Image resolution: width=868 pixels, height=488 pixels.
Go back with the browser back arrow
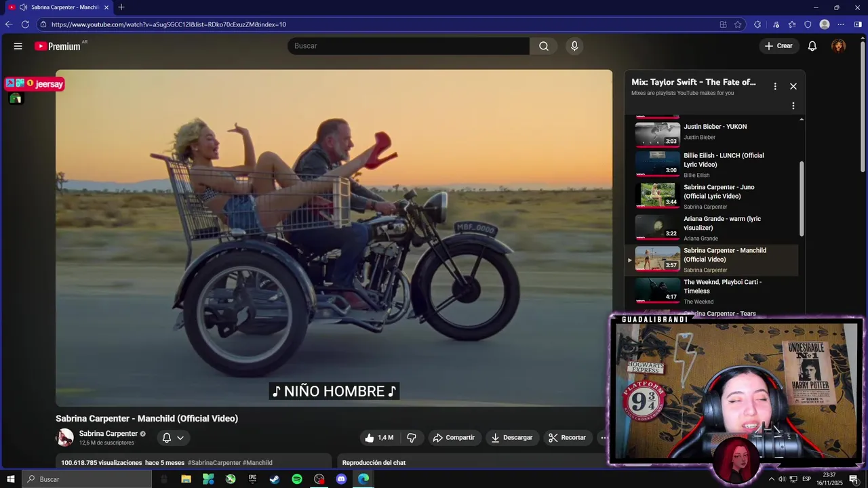pos(9,24)
